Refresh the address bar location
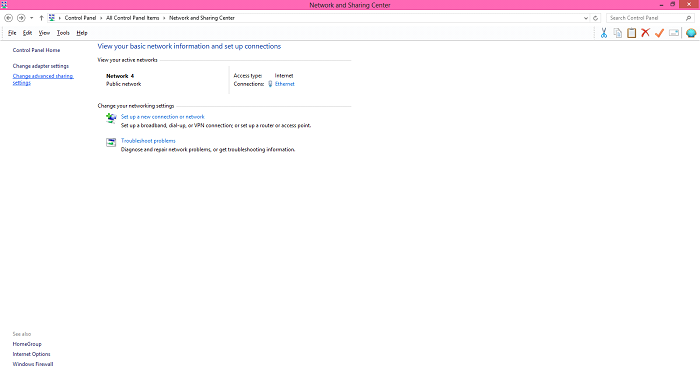 [x=595, y=18]
